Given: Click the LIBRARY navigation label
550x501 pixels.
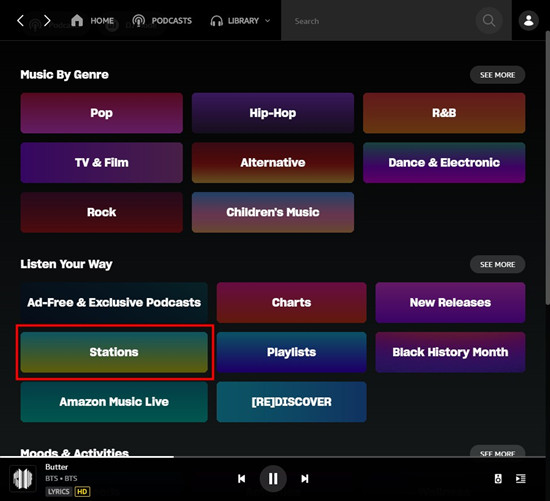Looking at the screenshot, I should point(243,21).
